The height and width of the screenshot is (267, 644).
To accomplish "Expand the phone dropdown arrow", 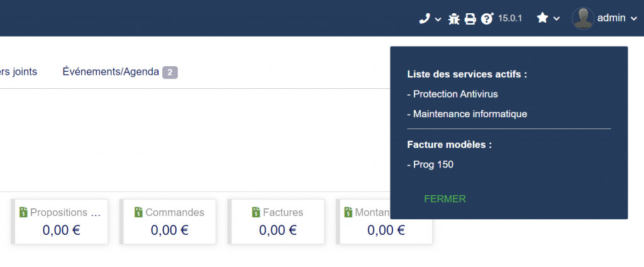I will coord(438,19).
